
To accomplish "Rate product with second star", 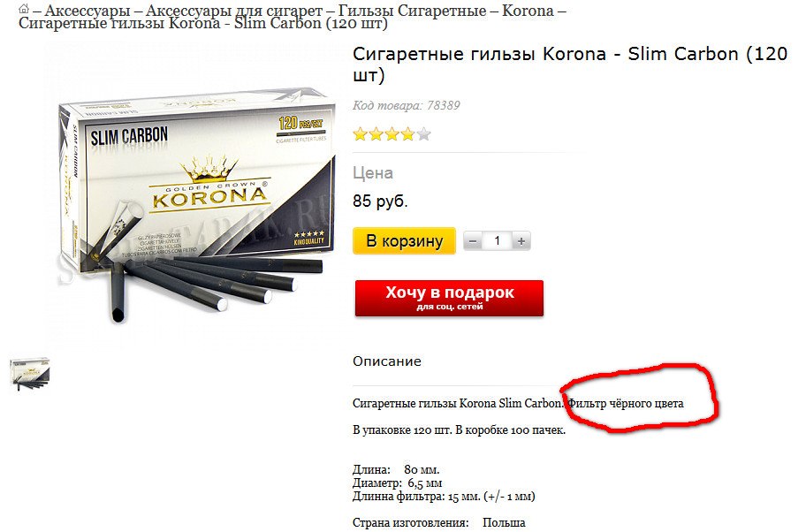I will coord(376,134).
